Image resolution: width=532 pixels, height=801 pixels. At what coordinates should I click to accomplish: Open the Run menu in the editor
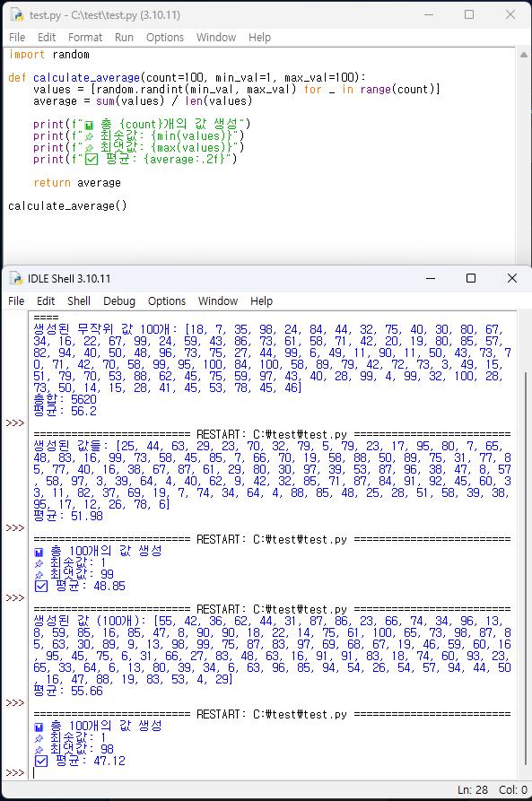coord(124,38)
